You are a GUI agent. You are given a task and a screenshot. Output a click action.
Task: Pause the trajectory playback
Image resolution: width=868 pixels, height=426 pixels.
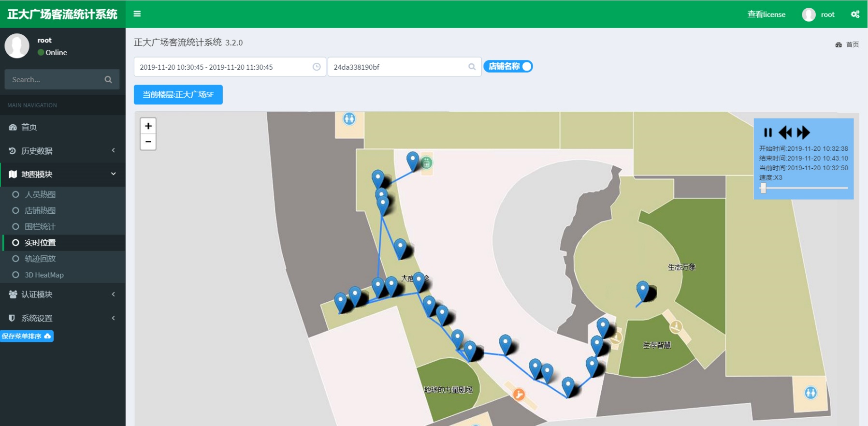click(767, 132)
